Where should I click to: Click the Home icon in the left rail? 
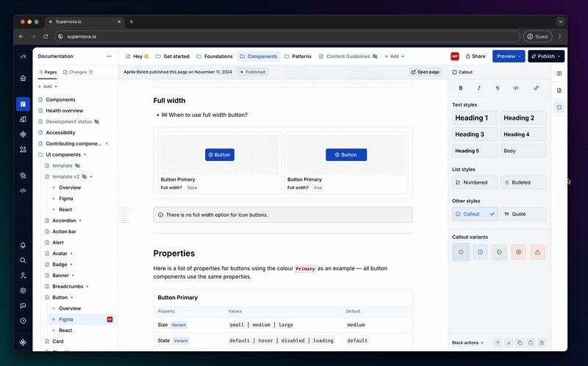[x=23, y=78]
